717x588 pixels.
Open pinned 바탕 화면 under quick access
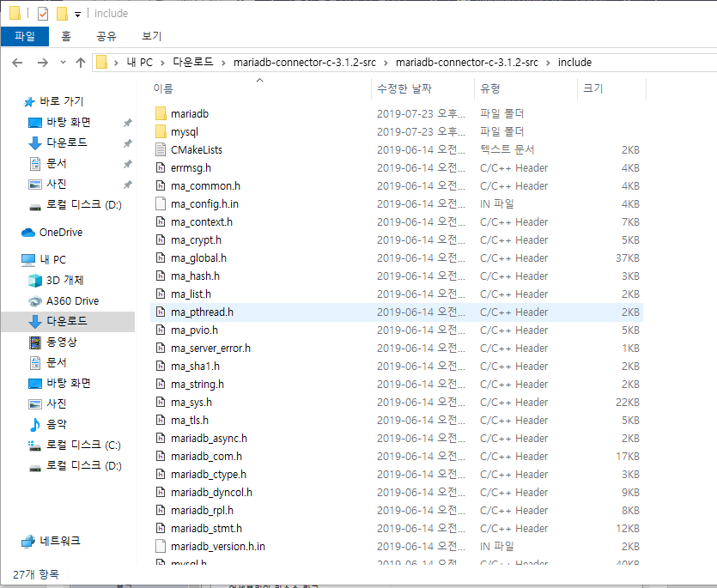[69, 122]
